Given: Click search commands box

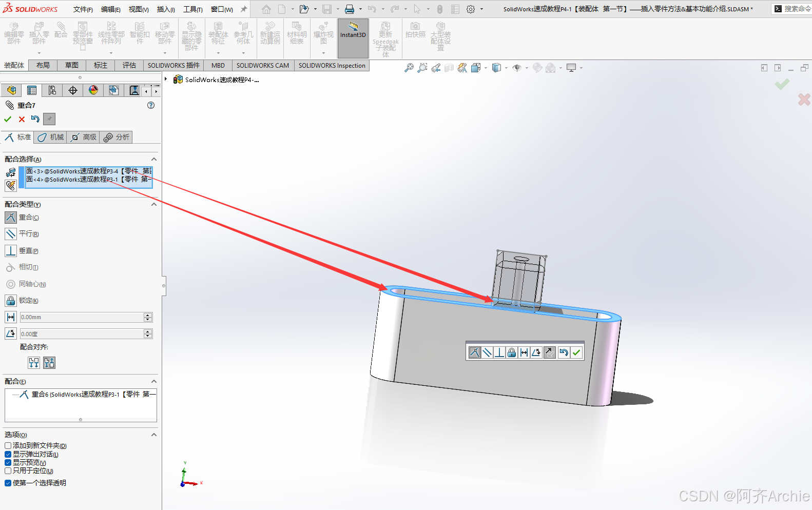Looking at the screenshot, I should click(793, 9).
